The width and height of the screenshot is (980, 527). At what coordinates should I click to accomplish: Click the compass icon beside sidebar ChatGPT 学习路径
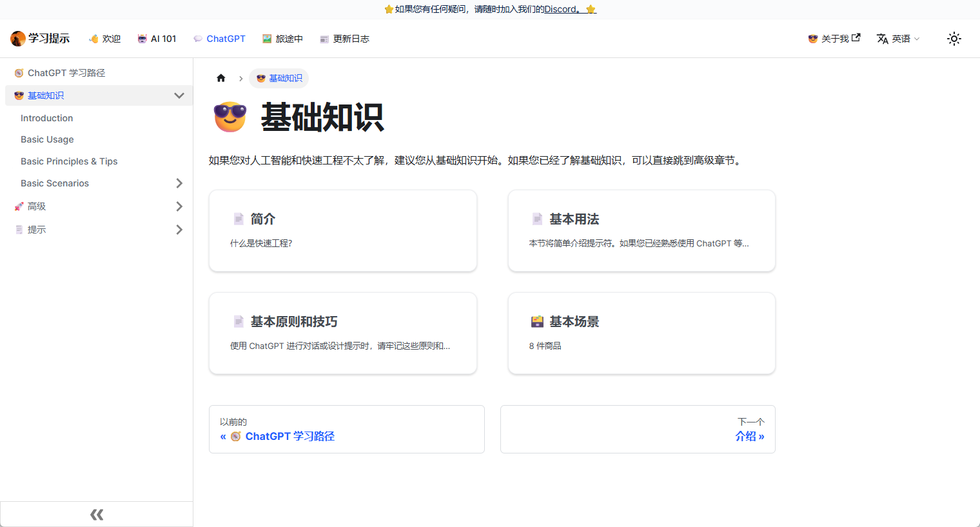tap(19, 73)
